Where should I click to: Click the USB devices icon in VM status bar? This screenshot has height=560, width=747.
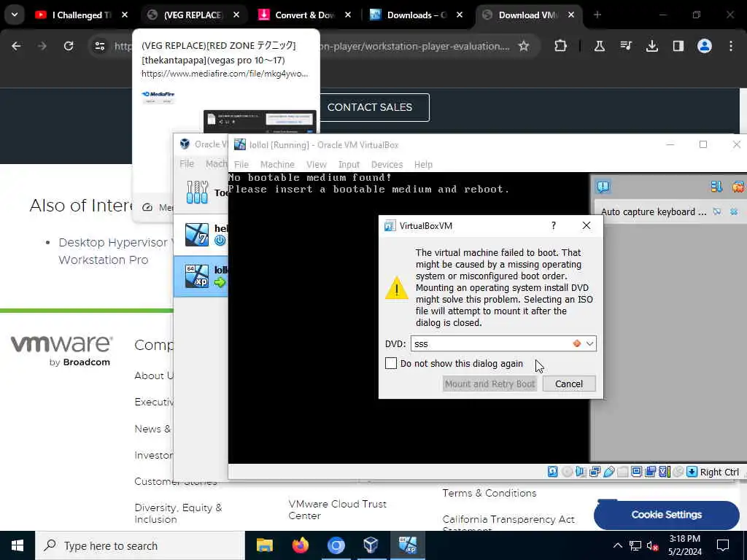(x=609, y=472)
